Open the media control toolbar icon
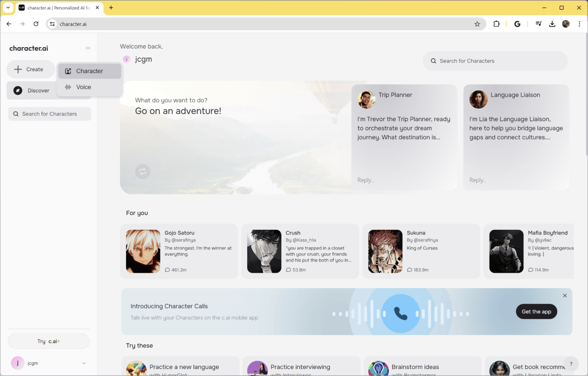Screen dimensions: 588x376 pyautogui.click(x=539, y=24)
